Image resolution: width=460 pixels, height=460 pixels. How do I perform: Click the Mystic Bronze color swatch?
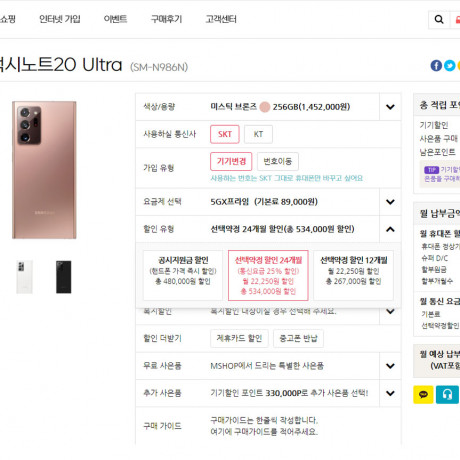[265, 107]
